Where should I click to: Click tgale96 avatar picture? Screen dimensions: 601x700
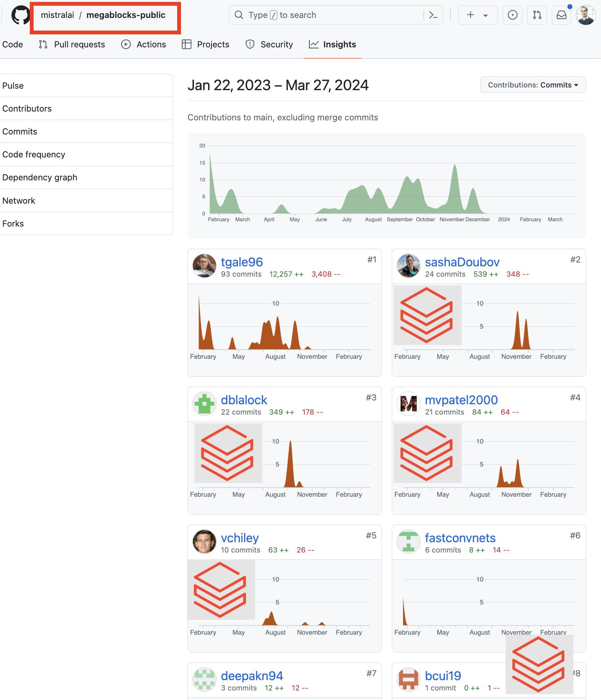point(204,266)
